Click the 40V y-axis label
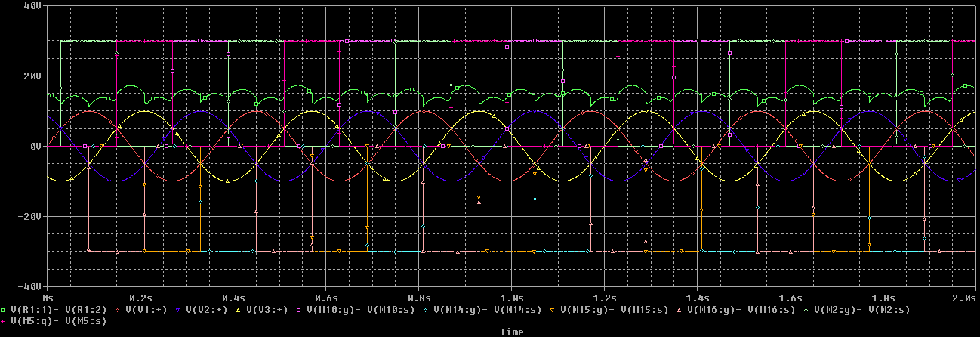Image resolution: width=980 pixels, height=337 pixels. click(x=32, y=5)
